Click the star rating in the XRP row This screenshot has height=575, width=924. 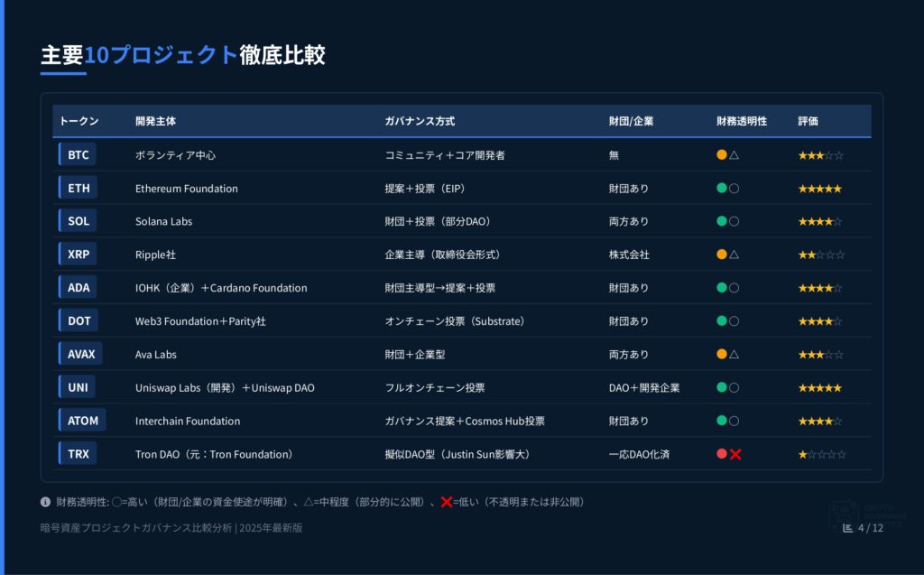(x=821, y=255)
